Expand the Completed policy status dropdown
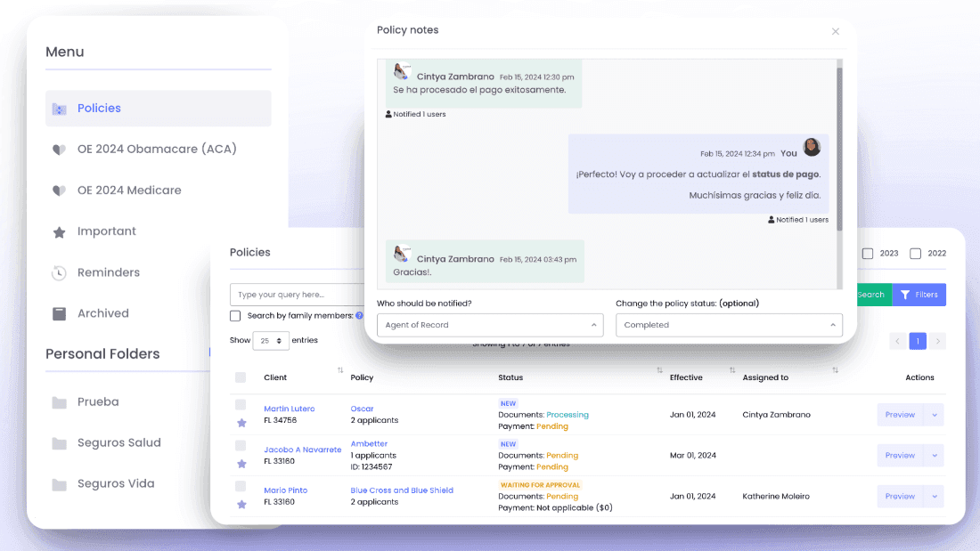 (x=729, y=325)
